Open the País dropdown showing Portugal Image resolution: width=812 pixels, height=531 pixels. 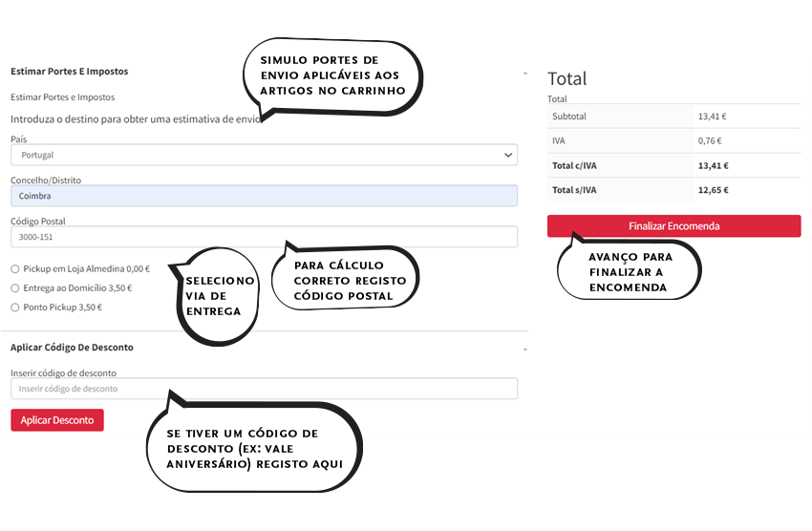tap(263, 155)
